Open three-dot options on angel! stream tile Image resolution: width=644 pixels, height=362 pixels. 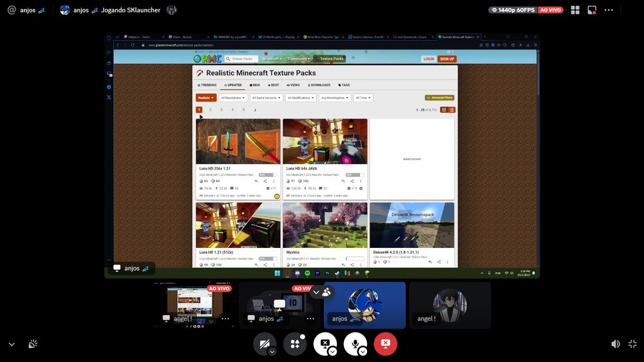coord(225,318)
